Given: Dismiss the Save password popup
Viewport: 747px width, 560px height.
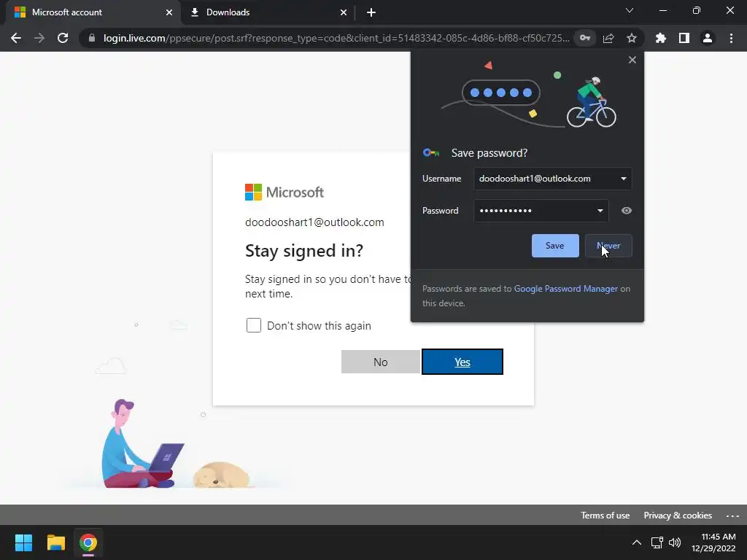Looking at the screenshot, I should 632,60.
